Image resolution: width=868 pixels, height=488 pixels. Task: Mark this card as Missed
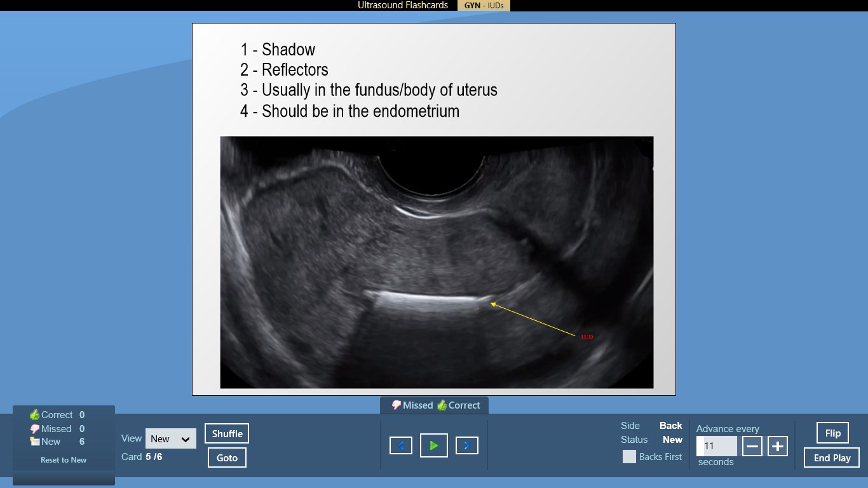(x=412, y=405)
